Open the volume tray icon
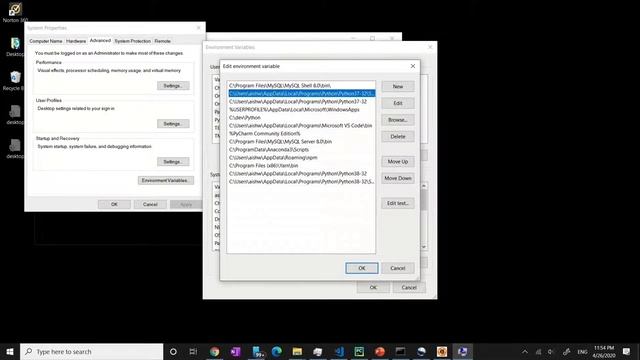The image size is (640, 360). pos(551,352)
